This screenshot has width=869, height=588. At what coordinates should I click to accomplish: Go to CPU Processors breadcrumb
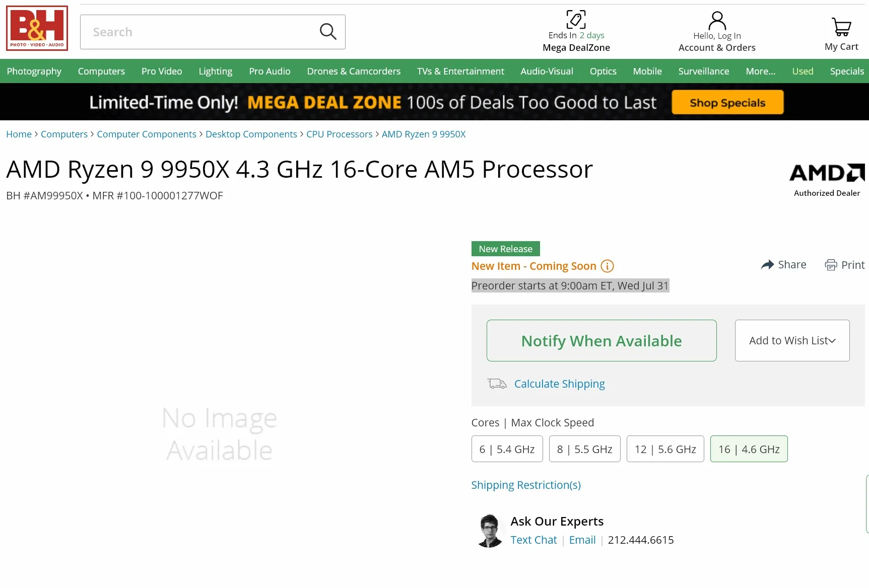click(x=339, y=134)
